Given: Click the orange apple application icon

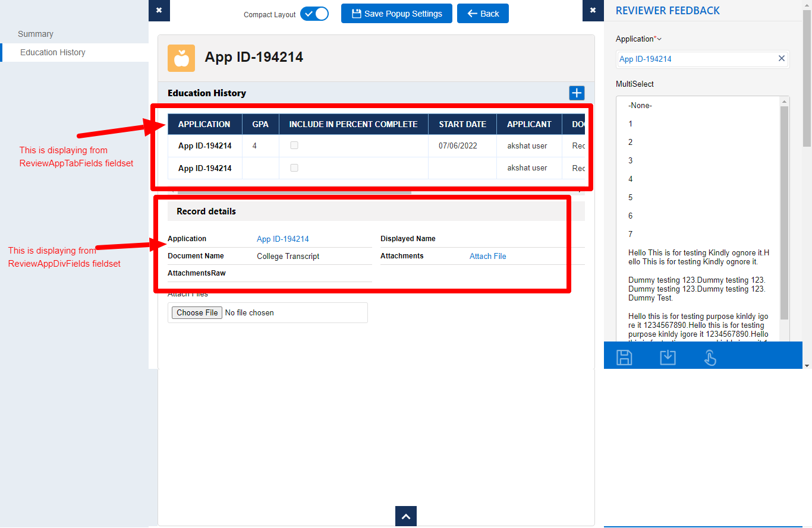Looking at the screenshot, I should [181, 58].
